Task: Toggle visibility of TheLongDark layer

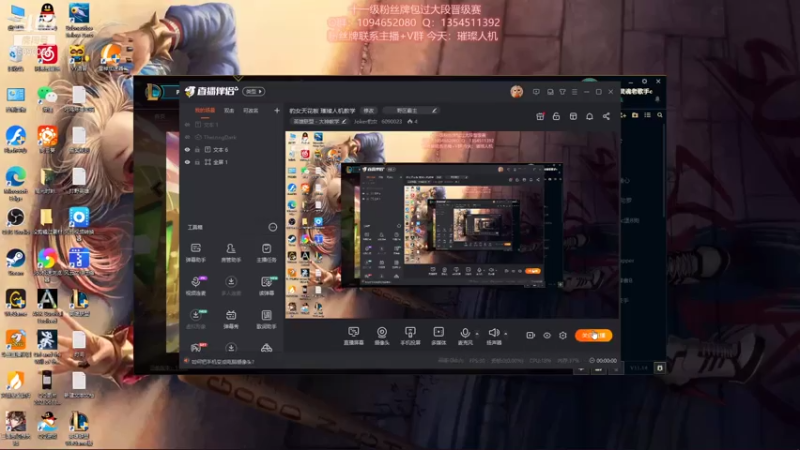Action: coord(187,137)
